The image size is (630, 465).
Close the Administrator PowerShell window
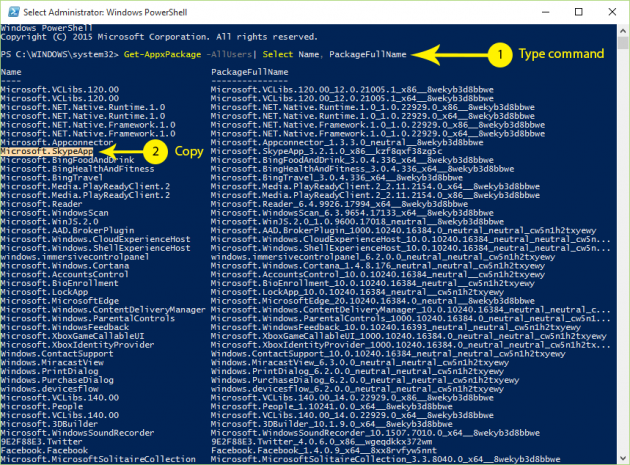pyautogui.click(x=610, y=10)
